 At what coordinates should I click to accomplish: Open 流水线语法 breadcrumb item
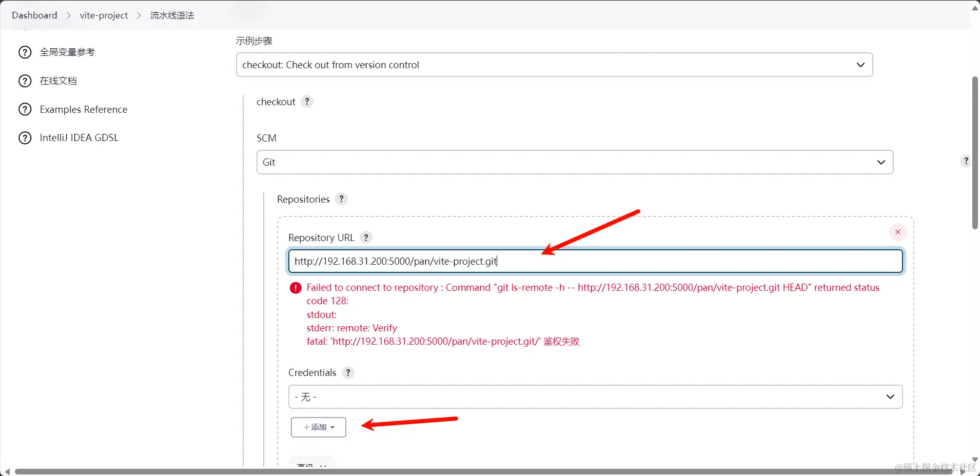pos(172,15)
